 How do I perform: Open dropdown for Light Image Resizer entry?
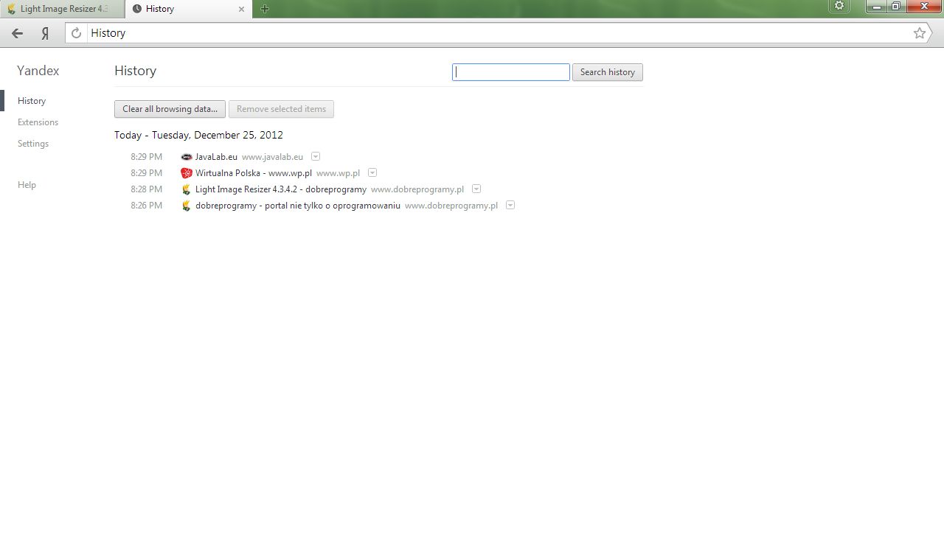point(476,189)
